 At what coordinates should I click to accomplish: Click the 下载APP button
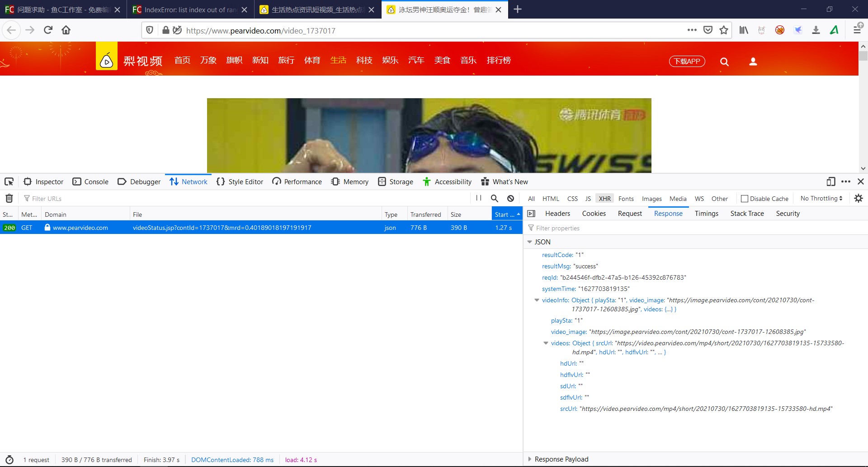tap(687, 61)
